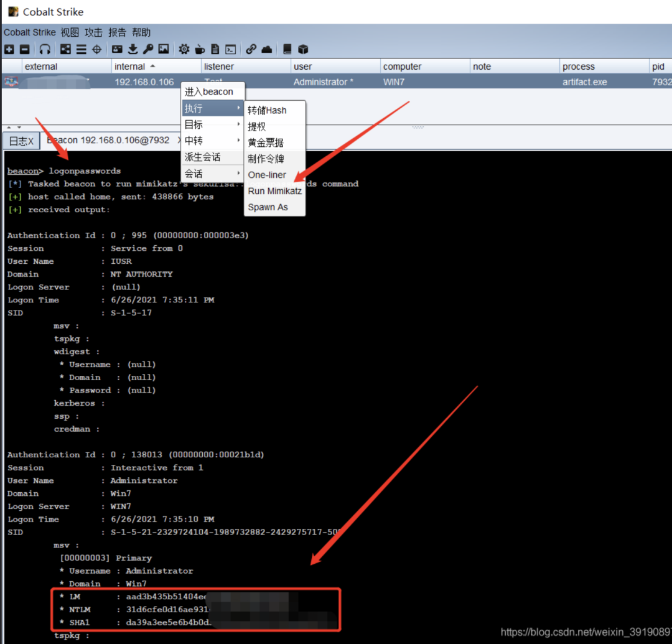Screen dimensions: 672x644
Task: Choose Spawn As from submenu
Action: pos(275,207)
